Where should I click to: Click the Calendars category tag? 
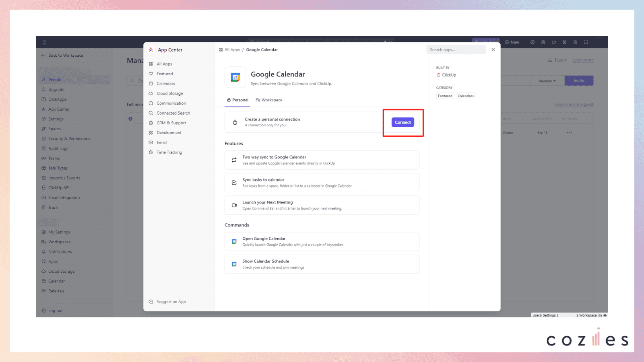466,96
